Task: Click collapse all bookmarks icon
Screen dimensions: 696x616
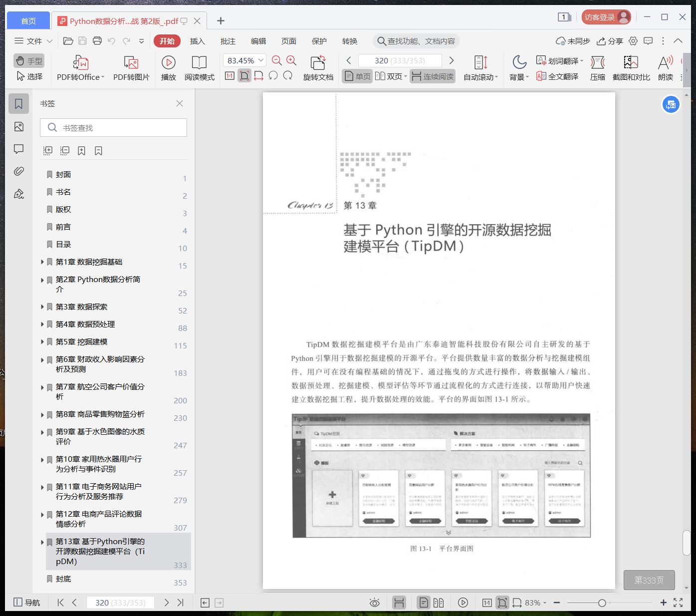Action: 65,150
